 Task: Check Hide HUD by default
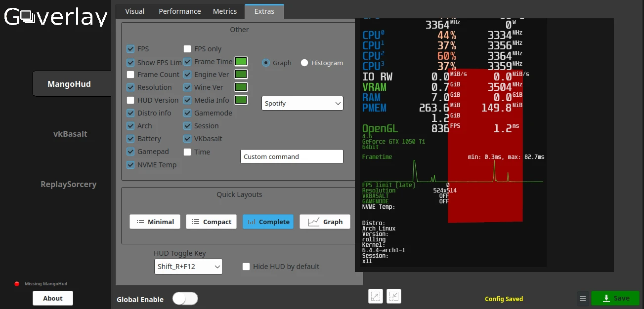(246, 267)
